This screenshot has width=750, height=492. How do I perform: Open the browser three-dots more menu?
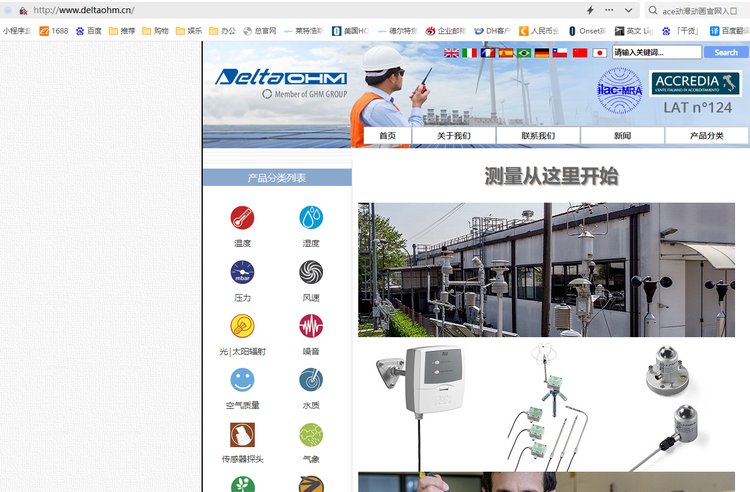point(609,10)
